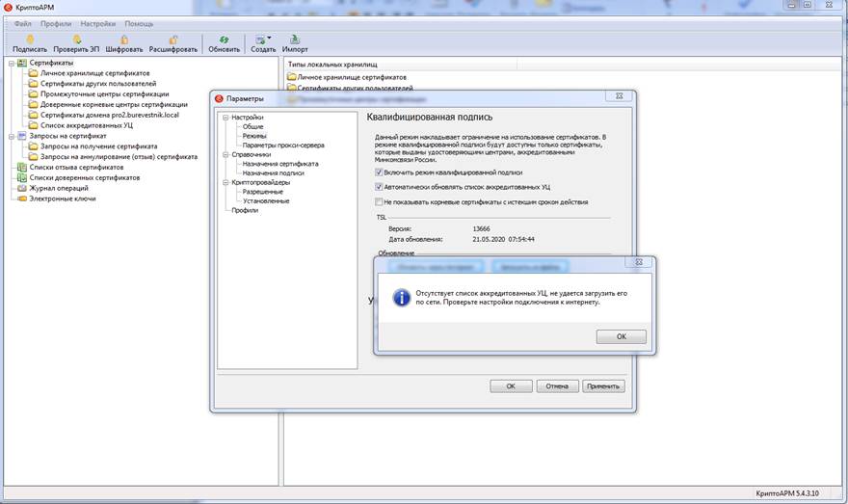Image resolution: width=848 pixels, height=504 pixels.
Task: Select Назначения сертификата in the settings tree
Action: [x=280, y=163]
